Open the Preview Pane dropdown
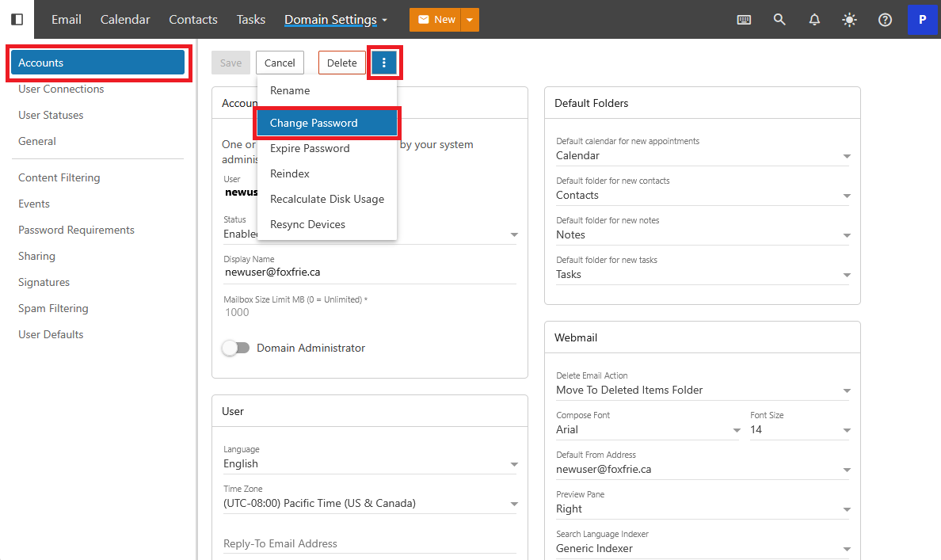The image size is (941, 560). point(703,509)
